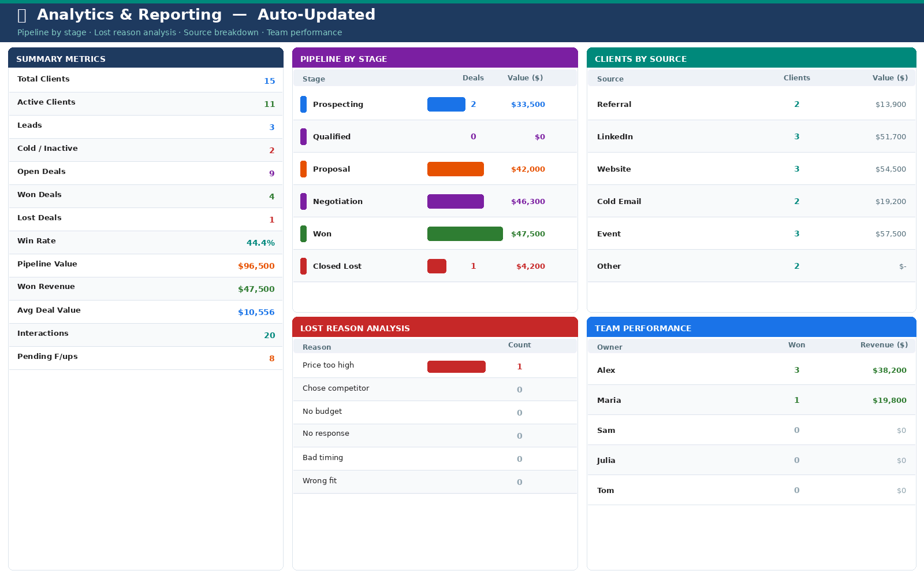Click the purple Negotiation deals bar
The image size is (924, 578).
pos(455,202)
